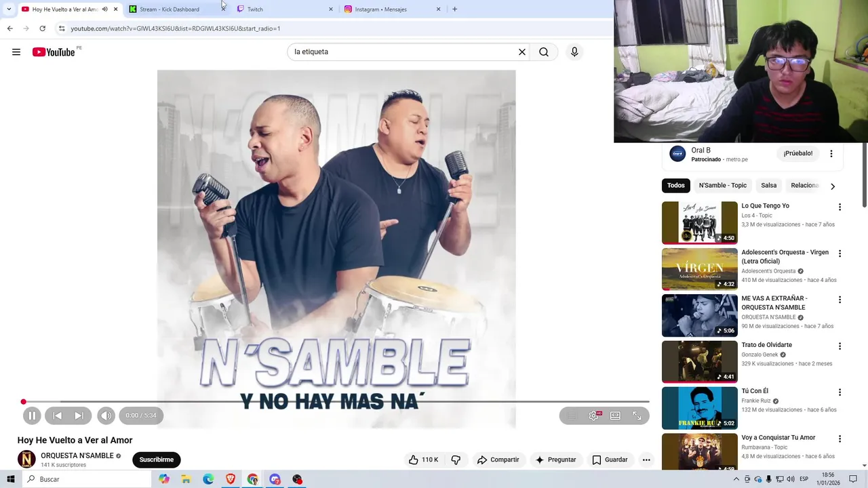Open options for ME VAS A EXTRAÑAR
Viewport: 868px width, 488px height.
coord(840,300)
